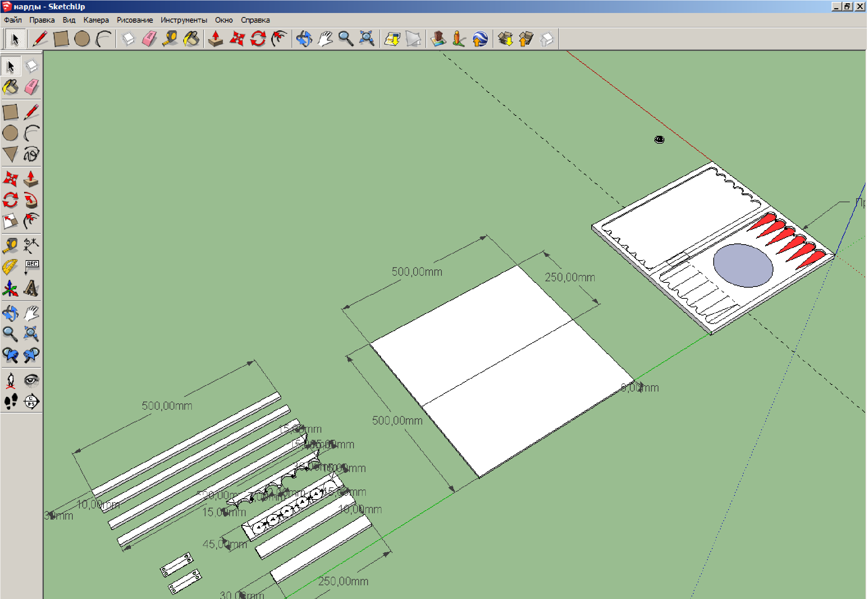Click Share Model box with orange arrow

(526, 39)
